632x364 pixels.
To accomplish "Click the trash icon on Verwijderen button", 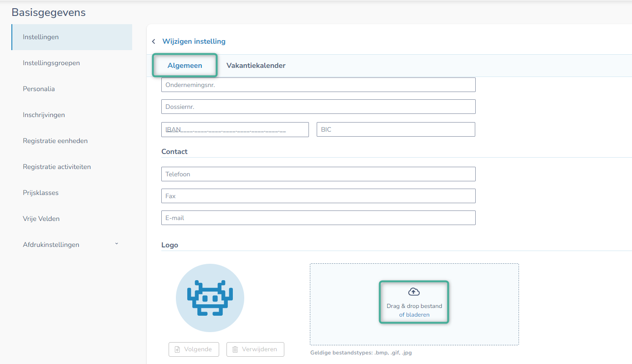I will click(235, 349).
